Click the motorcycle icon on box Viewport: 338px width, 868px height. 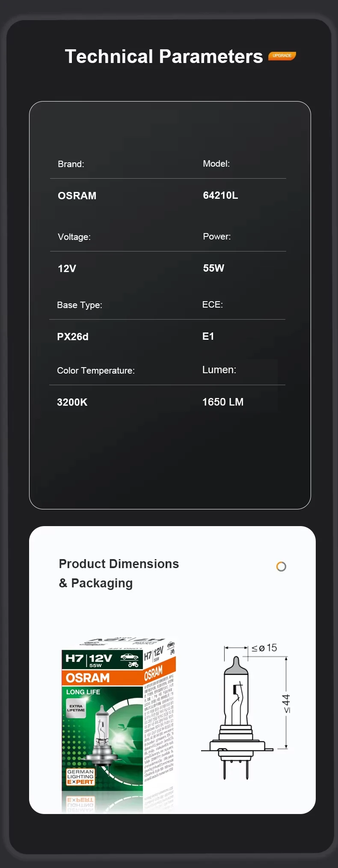point(133,664)
